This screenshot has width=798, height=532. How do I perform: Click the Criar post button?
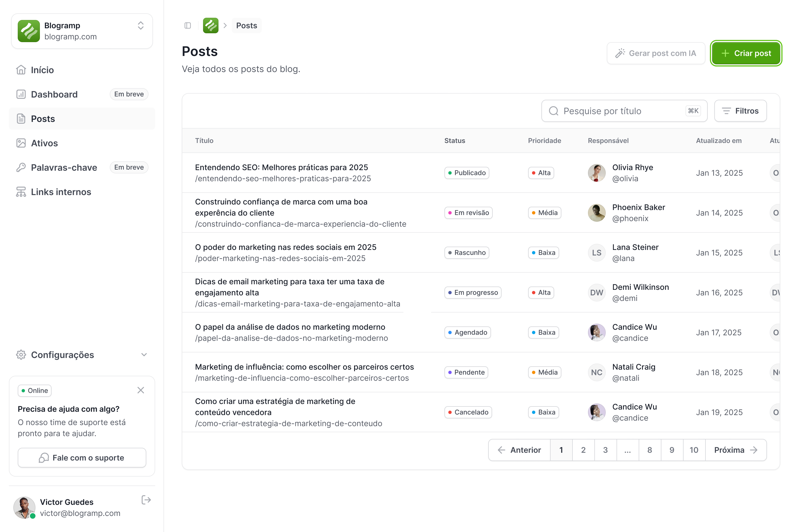click(x=746, y=53)
